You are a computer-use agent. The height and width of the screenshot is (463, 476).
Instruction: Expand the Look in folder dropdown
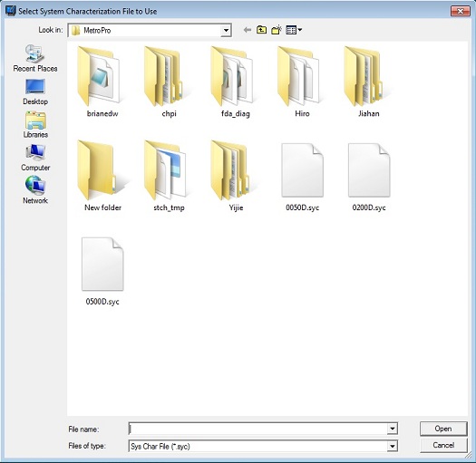[x=226, y=30]
